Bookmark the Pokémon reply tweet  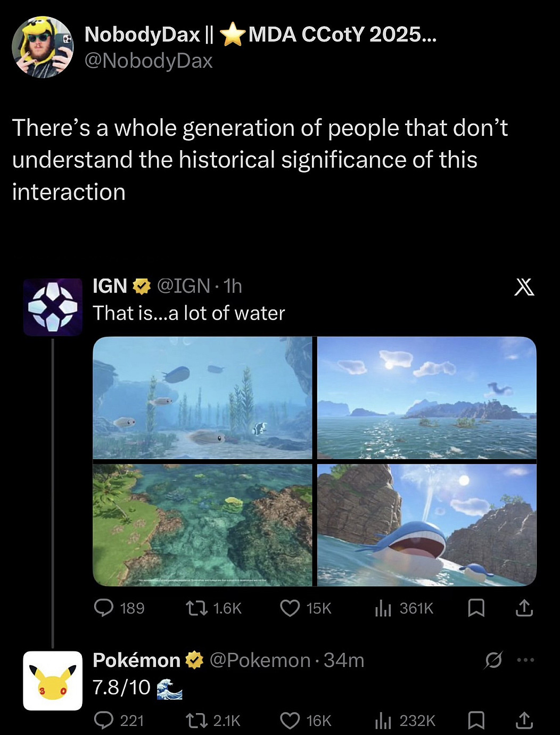pyautogui.click(x=476, y=721)
